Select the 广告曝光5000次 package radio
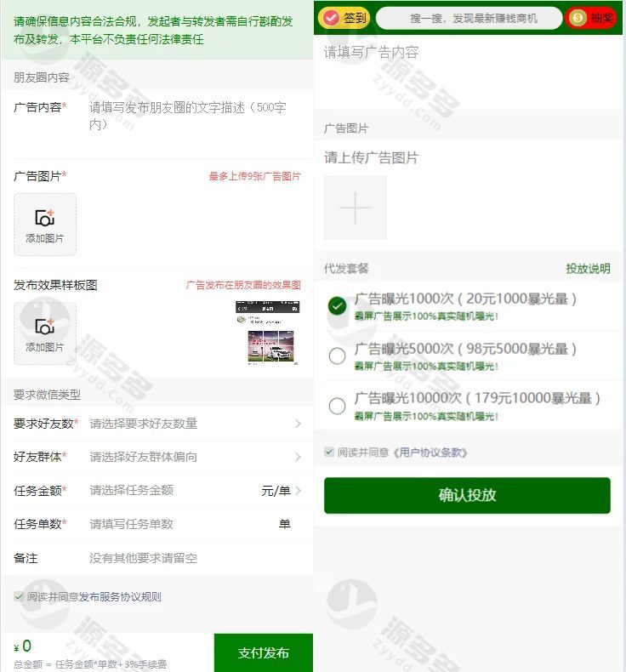The width and height of the screenshot is (626, 672). pyautogui.click(x=337, y=356)
